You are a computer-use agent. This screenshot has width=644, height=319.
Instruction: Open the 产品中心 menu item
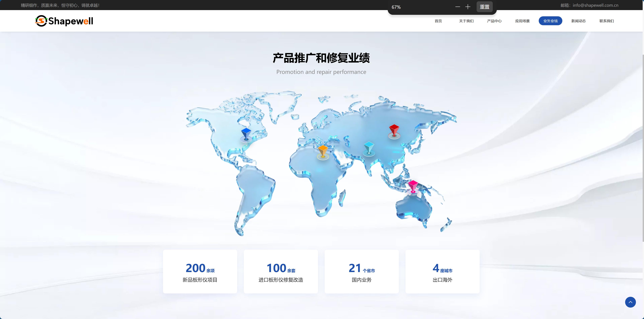point(494,21)
